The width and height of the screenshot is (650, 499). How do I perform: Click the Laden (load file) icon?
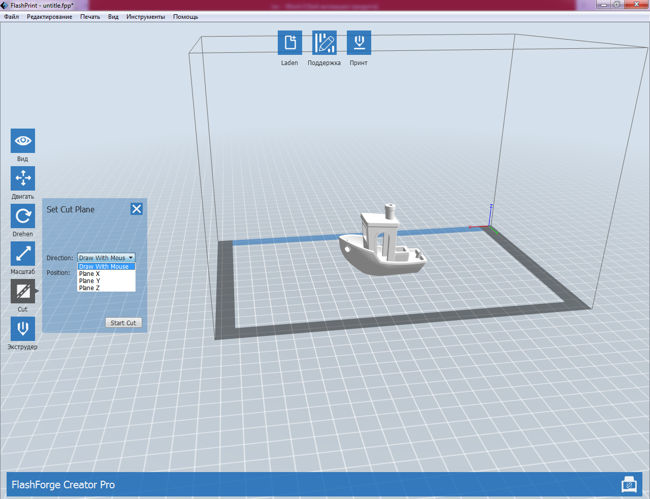click(289, 43)
